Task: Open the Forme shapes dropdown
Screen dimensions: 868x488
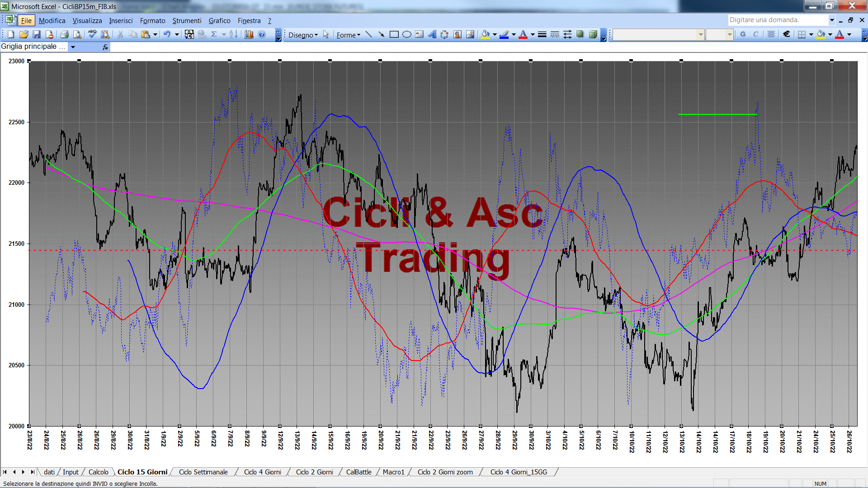Action: coord(348,35)
